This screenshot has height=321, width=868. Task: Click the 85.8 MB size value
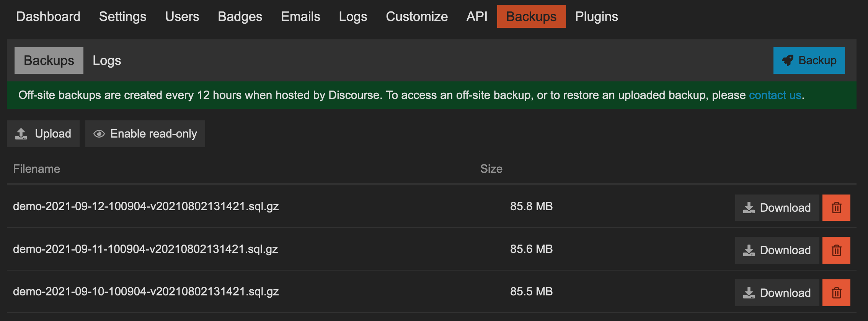tap(531, 206)
